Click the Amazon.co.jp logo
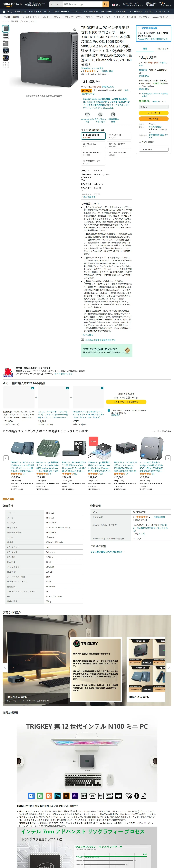 pos(12,4)
